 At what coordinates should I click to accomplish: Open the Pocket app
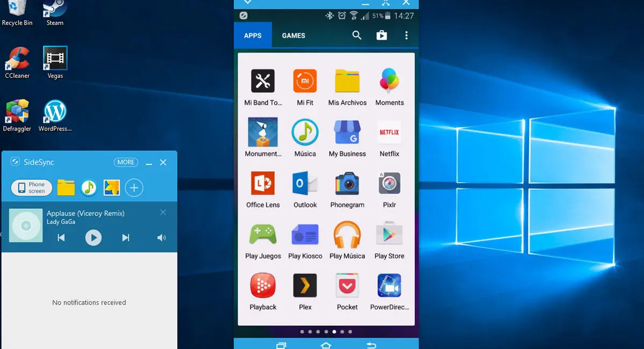(x=347, y=285)
